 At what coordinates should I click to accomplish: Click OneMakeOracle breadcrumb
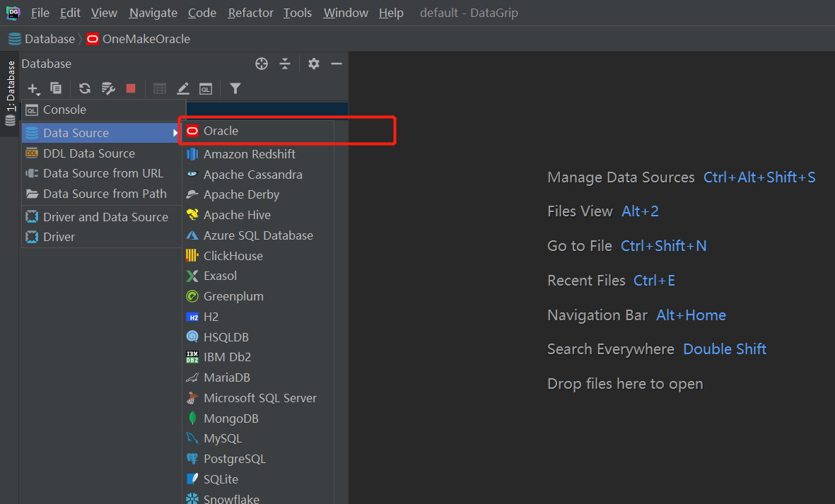(x=139, y=40)
